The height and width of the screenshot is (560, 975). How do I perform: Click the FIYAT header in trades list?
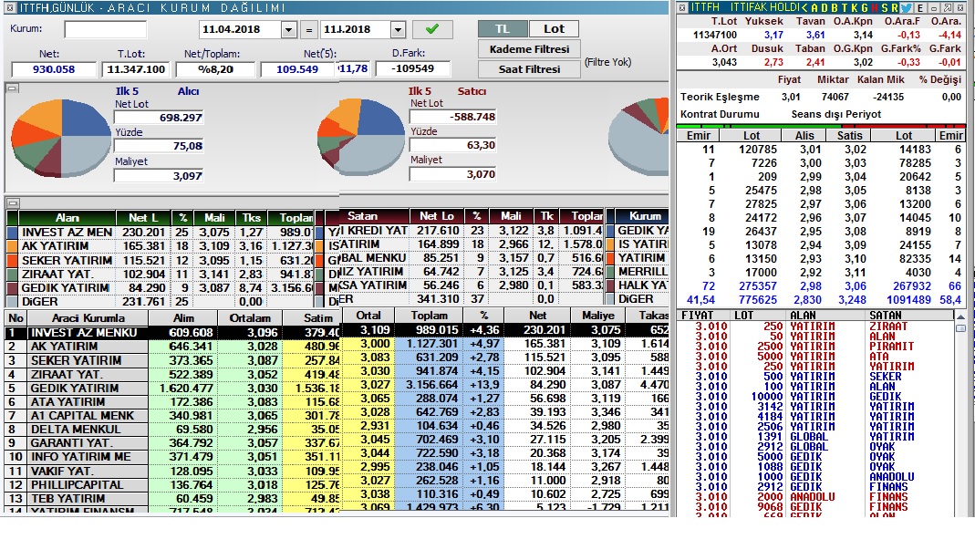(697, 316)
